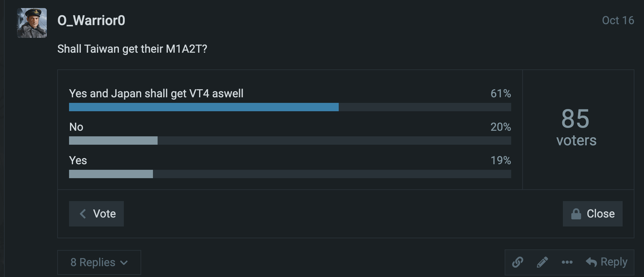Open the O_Warrior0 username profile link
The height and width of the screenshot is (277, 644).
coord(91,20)
